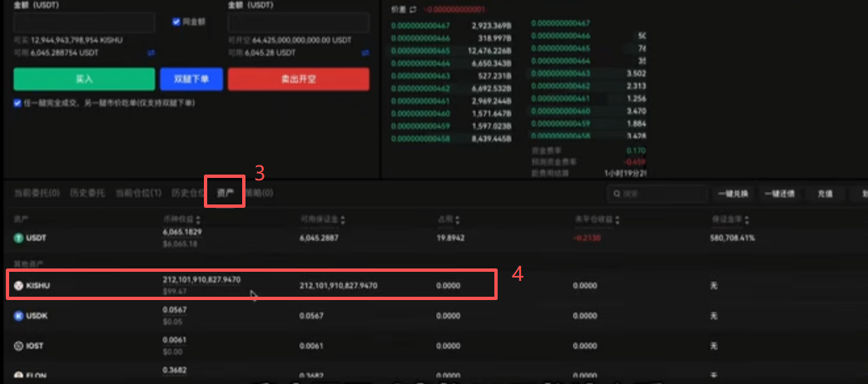Toggle the 同金额 checkbox
868x384 pixels.
pyautogui.click(x=176, y=22)
